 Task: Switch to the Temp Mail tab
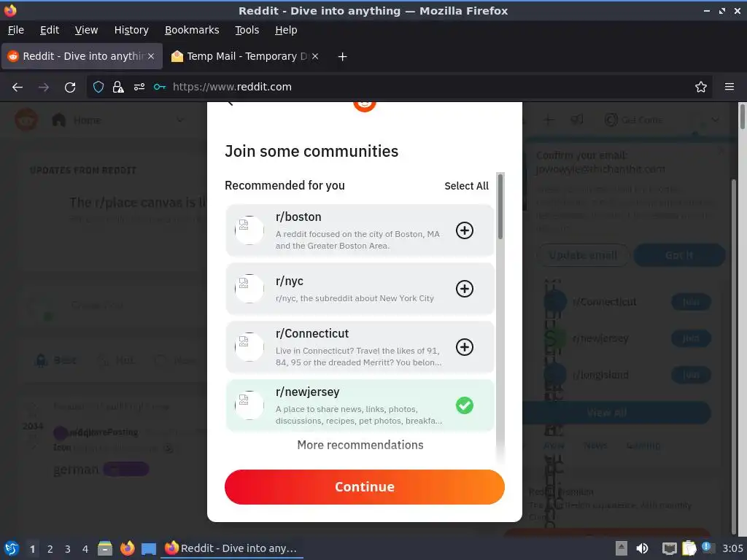tap(245, 56)
